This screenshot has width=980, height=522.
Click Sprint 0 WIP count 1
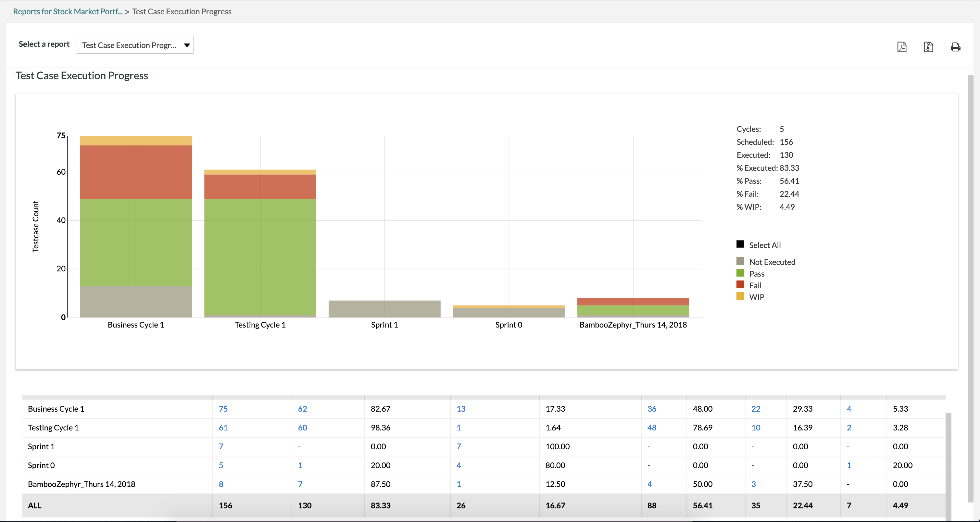click(849, 465)
